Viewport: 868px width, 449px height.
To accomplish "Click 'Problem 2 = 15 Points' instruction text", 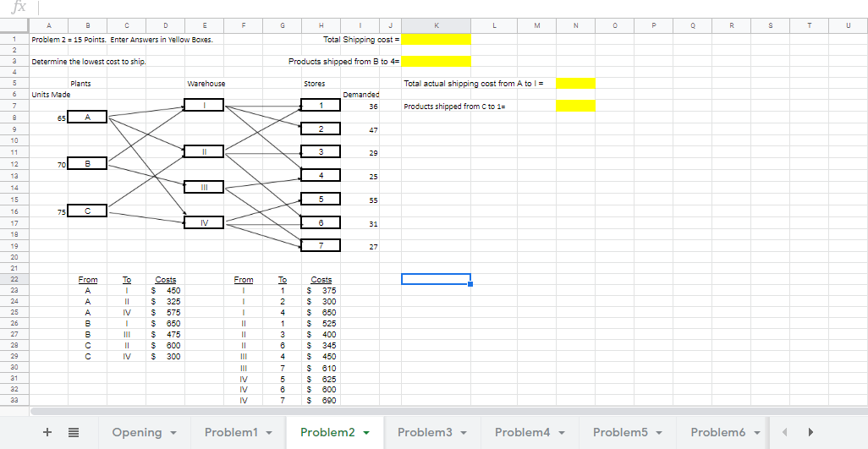I will (123, 40).
